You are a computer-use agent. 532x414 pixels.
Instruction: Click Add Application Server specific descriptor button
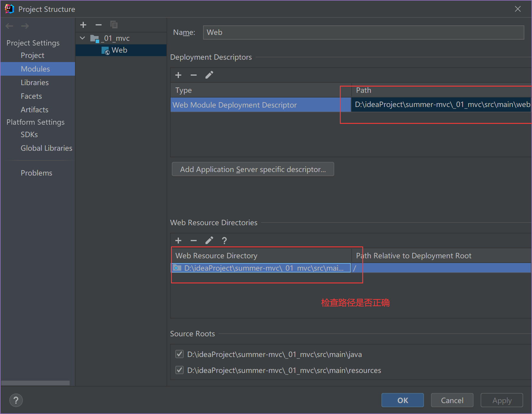pyautogui.click(x=253, y=169)
